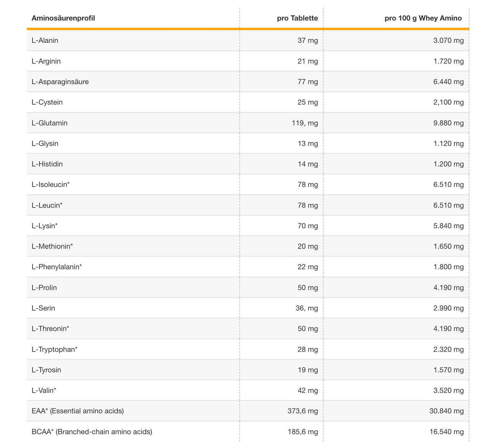Select the L-Tryptophan* row label
The image size is (498, 448).
[54, 349]
